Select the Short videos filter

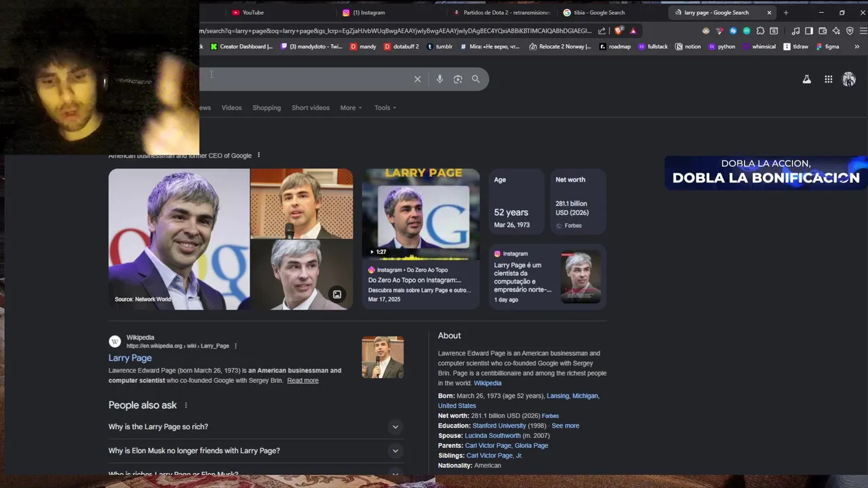click(x=311, y=108)
